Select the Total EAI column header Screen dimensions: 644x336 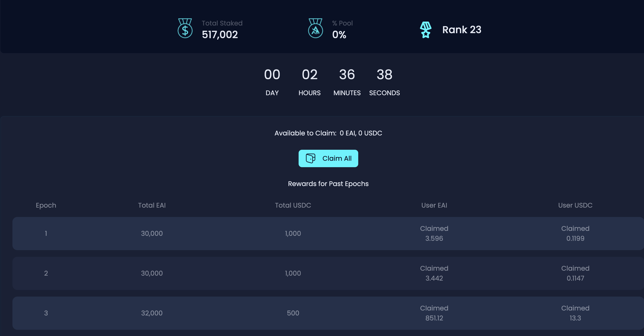tap(152, 205)
